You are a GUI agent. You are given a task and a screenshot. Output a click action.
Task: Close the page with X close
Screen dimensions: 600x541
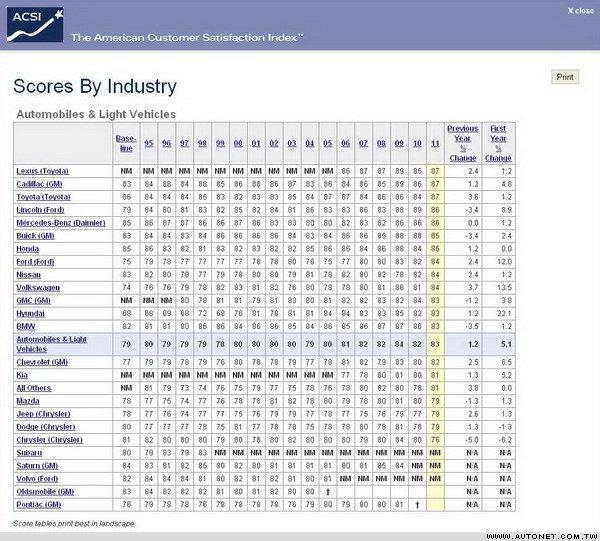(x=581, y=11)
